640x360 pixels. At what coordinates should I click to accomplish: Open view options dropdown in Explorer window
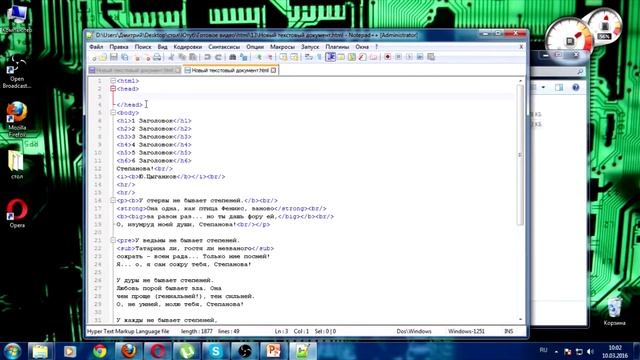point(543,87)
